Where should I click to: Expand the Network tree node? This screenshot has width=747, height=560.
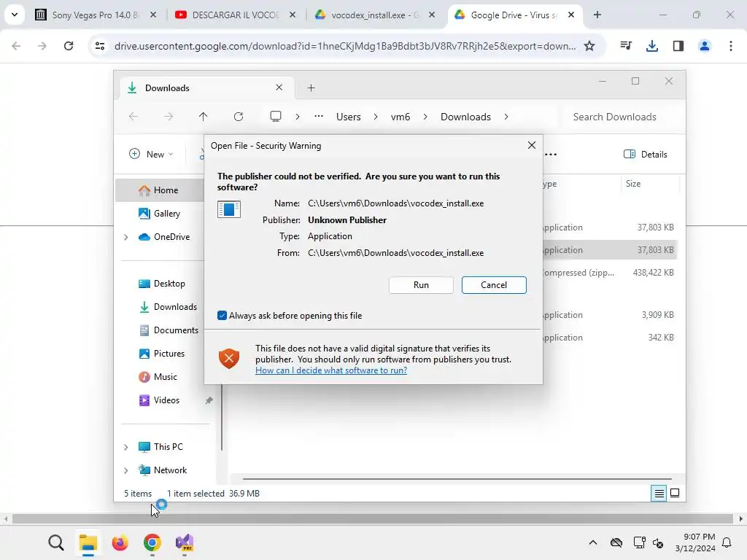pos(125,470)
